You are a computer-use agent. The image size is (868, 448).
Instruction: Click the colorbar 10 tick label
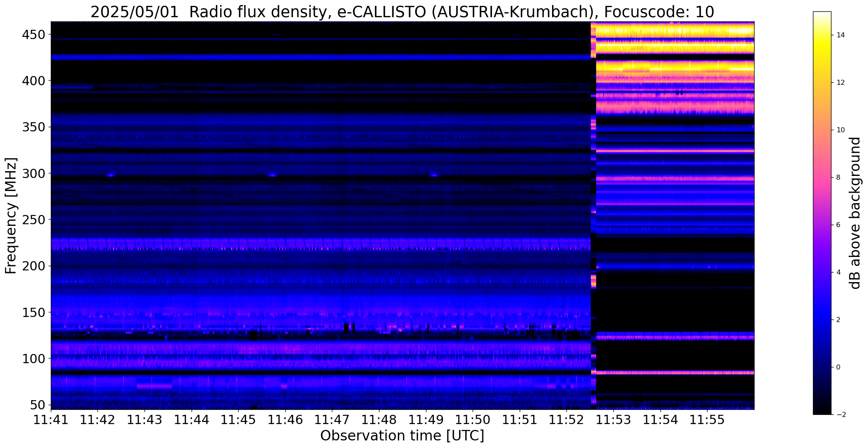click(841, 130)
